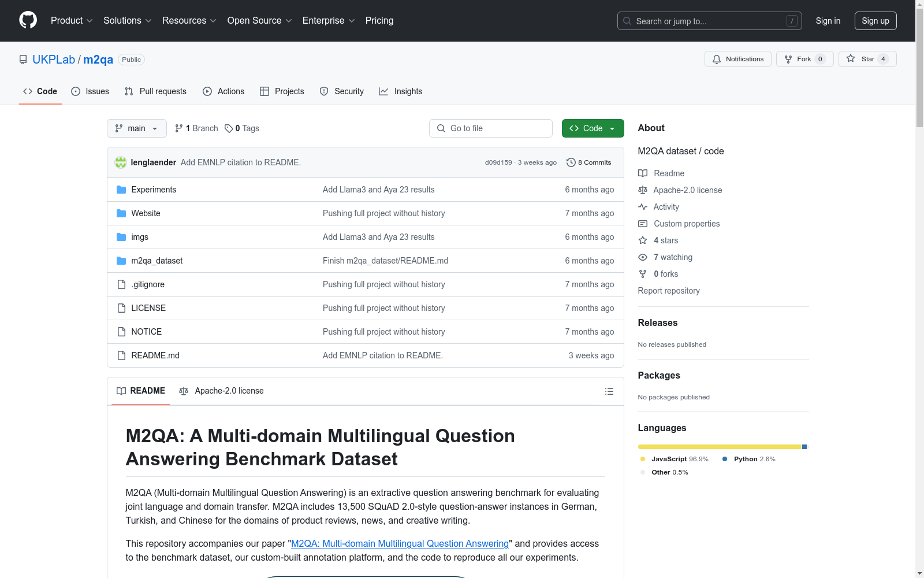
Task: Click the Activity pulse icon
Action: pos(643,207)
